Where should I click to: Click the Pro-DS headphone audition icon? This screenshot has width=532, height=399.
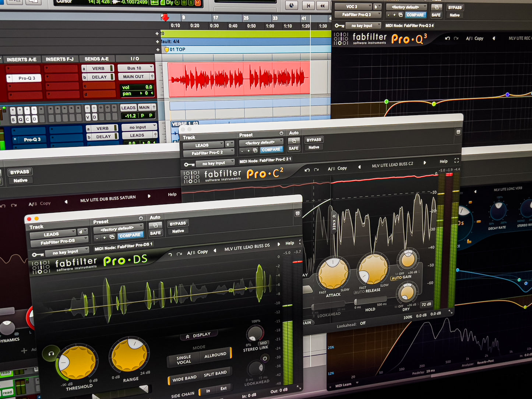pos(51,354)
